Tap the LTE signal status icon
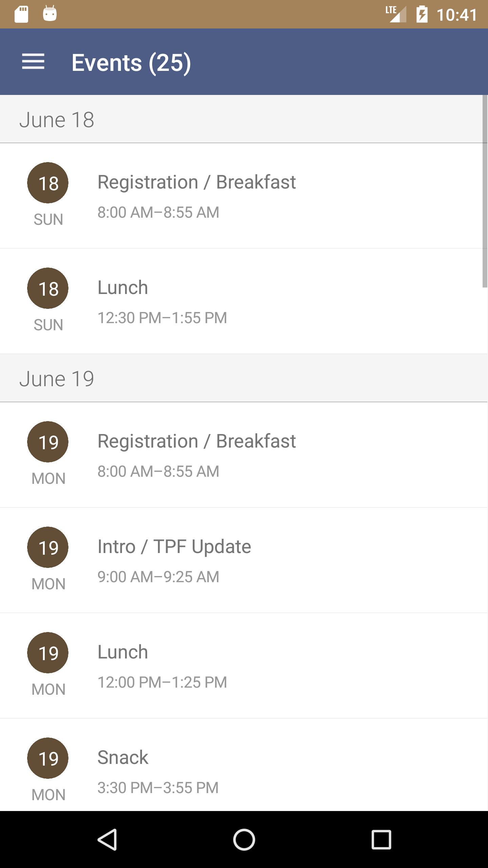This screenshot has height=868, width=488. (x=395, y=15)
